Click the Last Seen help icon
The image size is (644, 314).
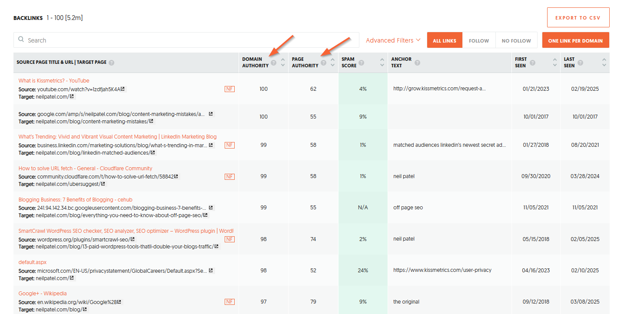[x=580, y=63]
